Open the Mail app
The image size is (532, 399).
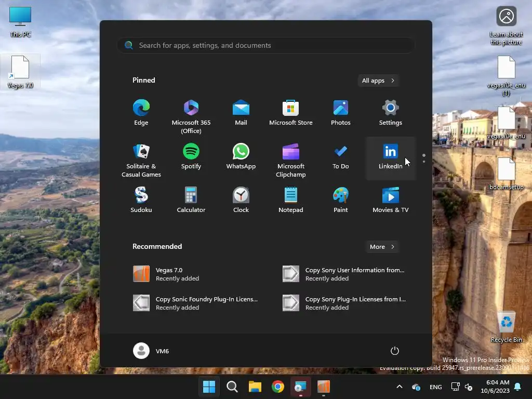coord(241,113)
